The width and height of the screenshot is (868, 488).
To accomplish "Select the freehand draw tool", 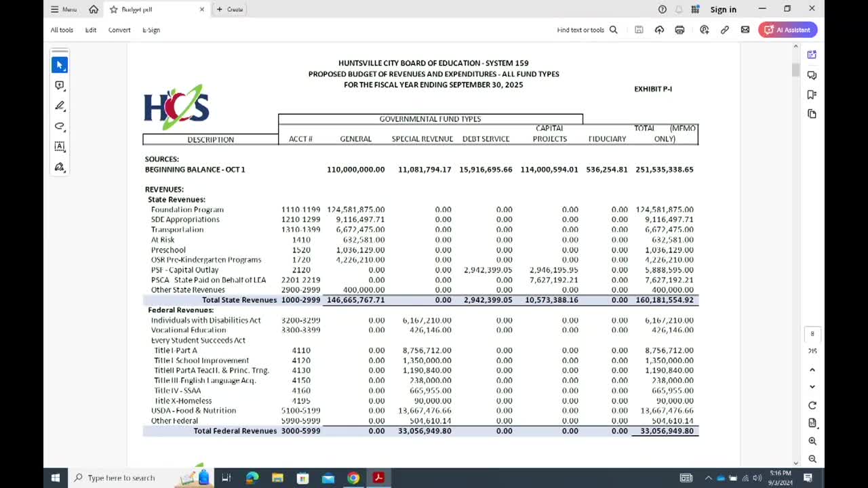I will (x=60, y=126).
